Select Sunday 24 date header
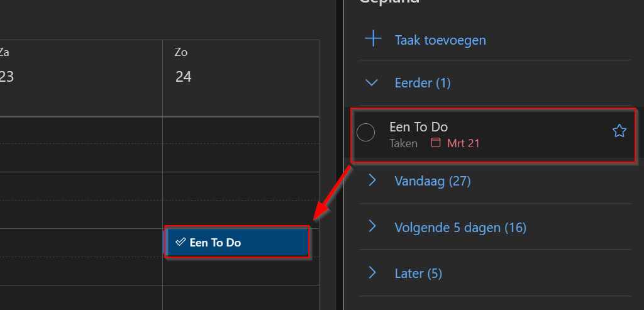The height and width of the screenshot is (310, 644). pos(183,65)
